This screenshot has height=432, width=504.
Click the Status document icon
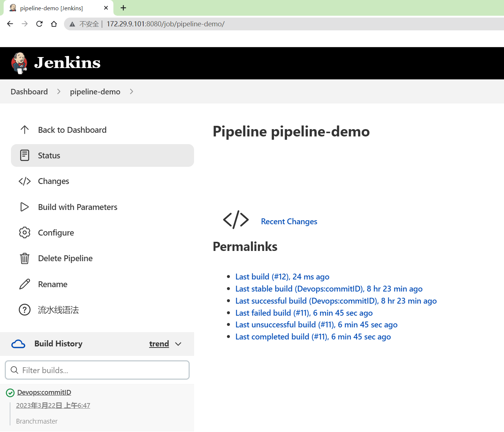24,155
